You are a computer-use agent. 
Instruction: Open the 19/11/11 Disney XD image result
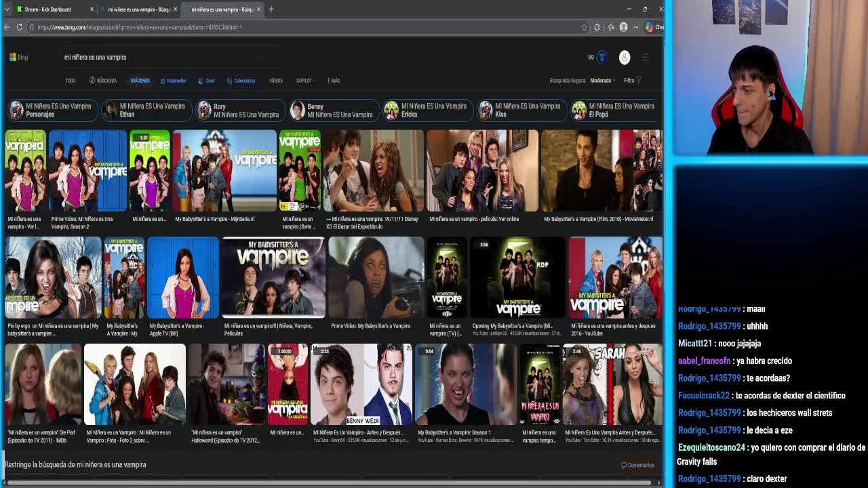tap(374, 171)
